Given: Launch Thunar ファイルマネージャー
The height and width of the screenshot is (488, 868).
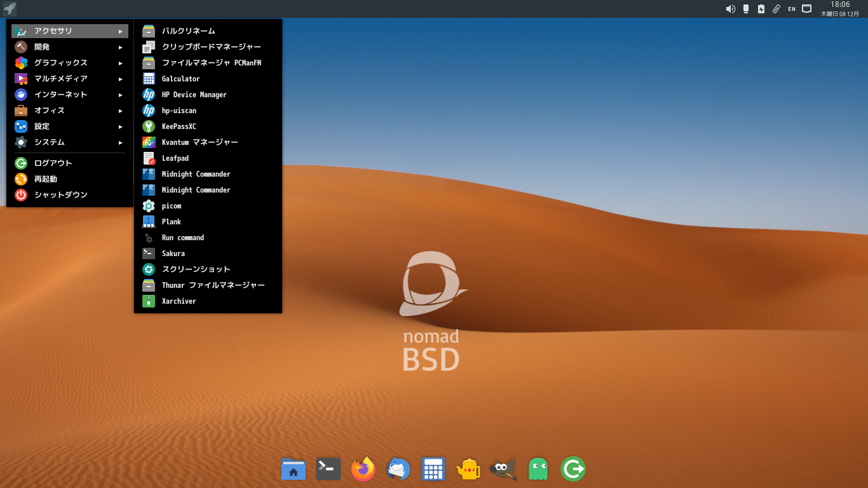Looking at the screenshot, I should point(208,285).
